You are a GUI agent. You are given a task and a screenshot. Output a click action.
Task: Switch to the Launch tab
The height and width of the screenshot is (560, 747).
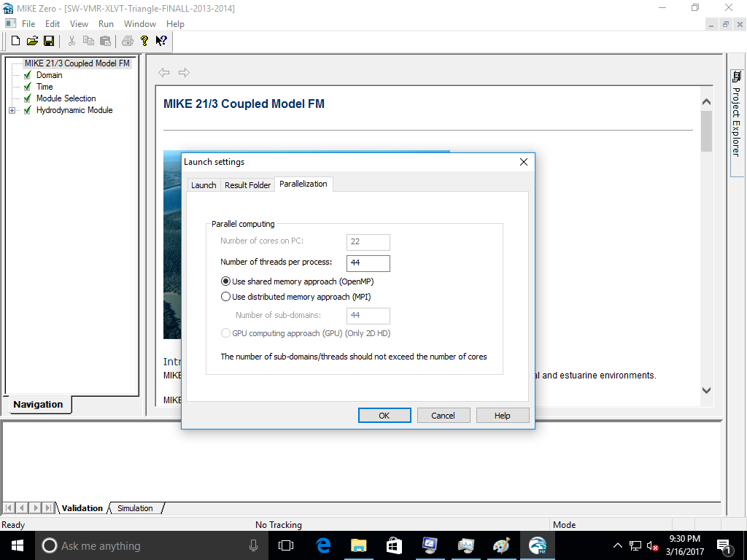[204, 184]
